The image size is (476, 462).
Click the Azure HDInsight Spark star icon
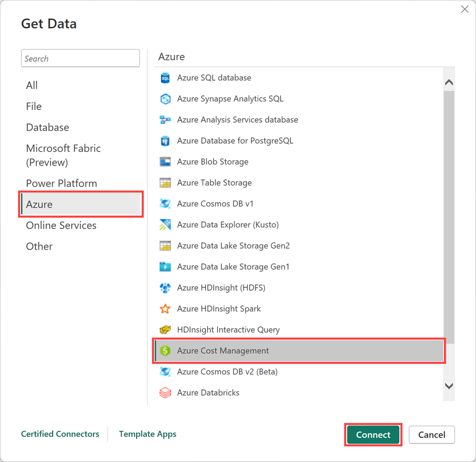tap(165, 309)
